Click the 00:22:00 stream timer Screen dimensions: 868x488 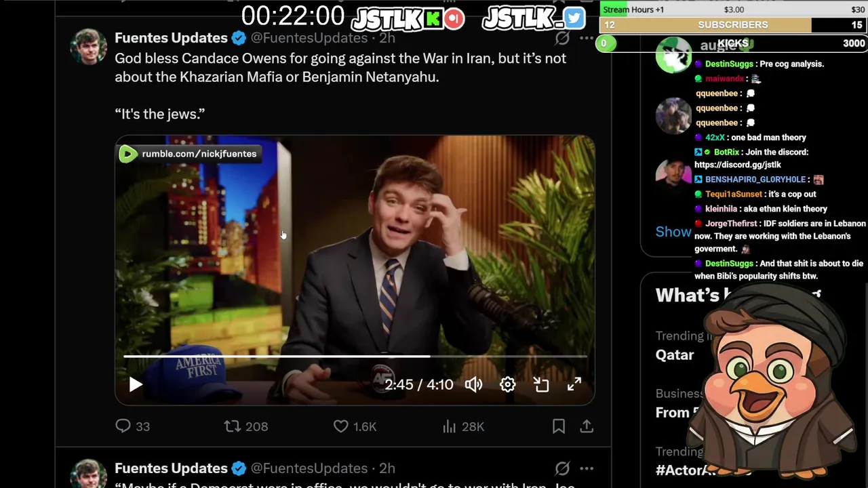[293, 16]
